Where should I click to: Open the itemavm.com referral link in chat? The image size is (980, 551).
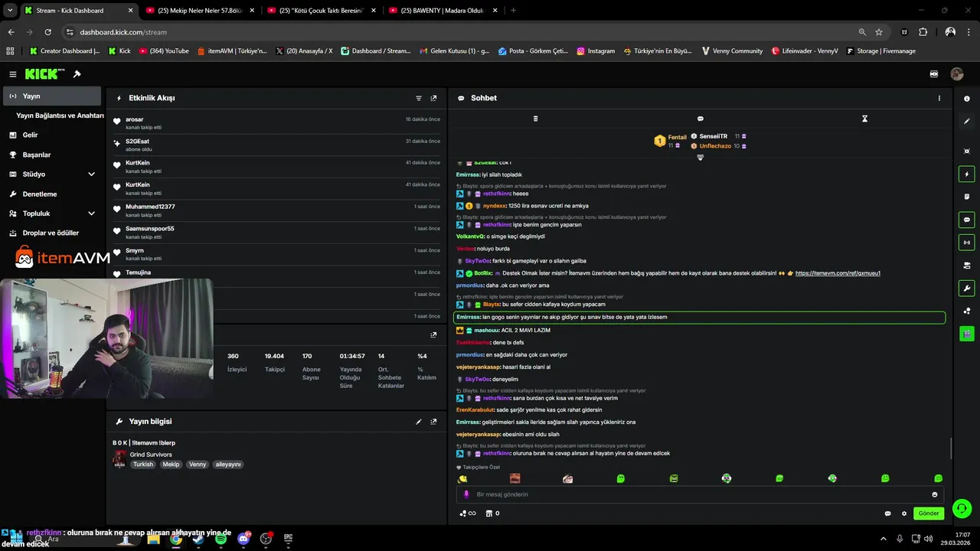tap(838, 273)
